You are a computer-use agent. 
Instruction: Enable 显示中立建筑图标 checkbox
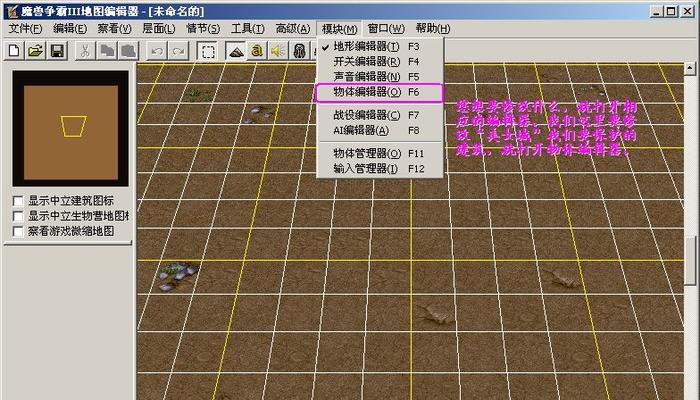18,201
